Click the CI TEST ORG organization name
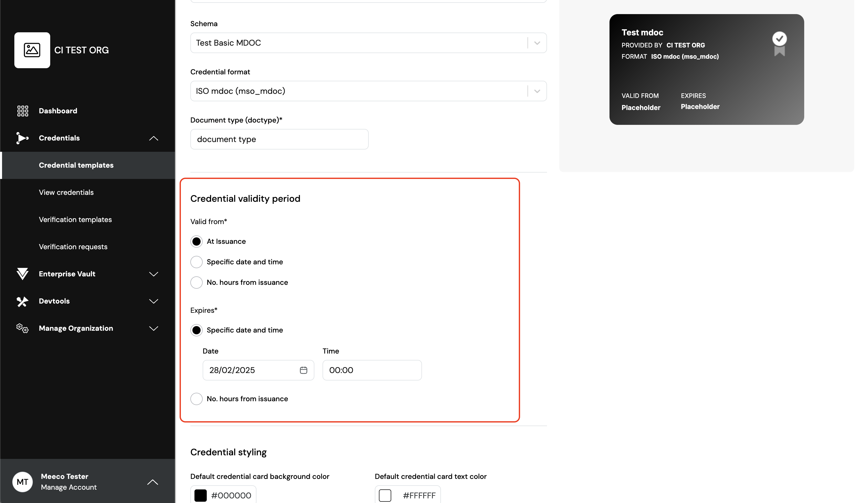The height and width of the screenshot is (503, 868). coord(81,50)
